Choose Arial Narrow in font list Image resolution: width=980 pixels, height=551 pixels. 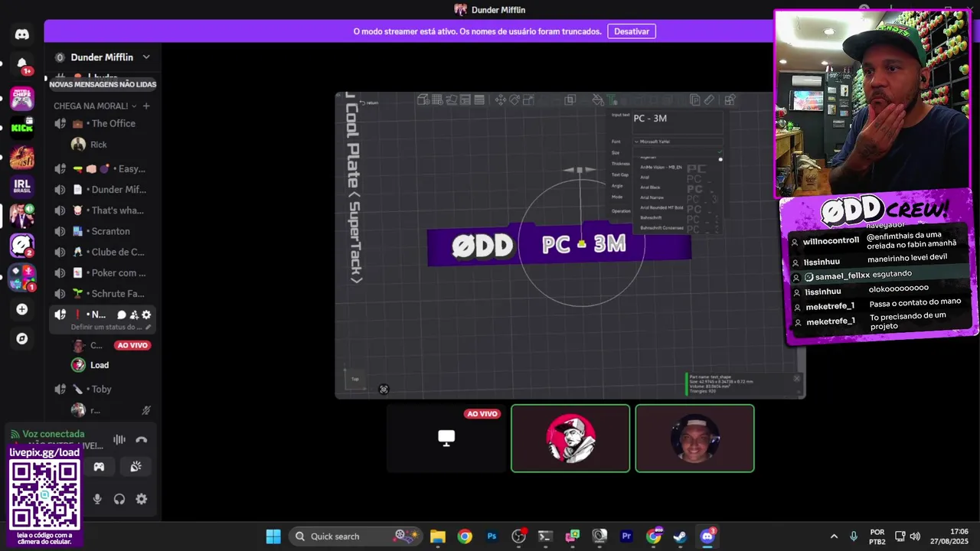pyautogui.click(x=652, y=197)
